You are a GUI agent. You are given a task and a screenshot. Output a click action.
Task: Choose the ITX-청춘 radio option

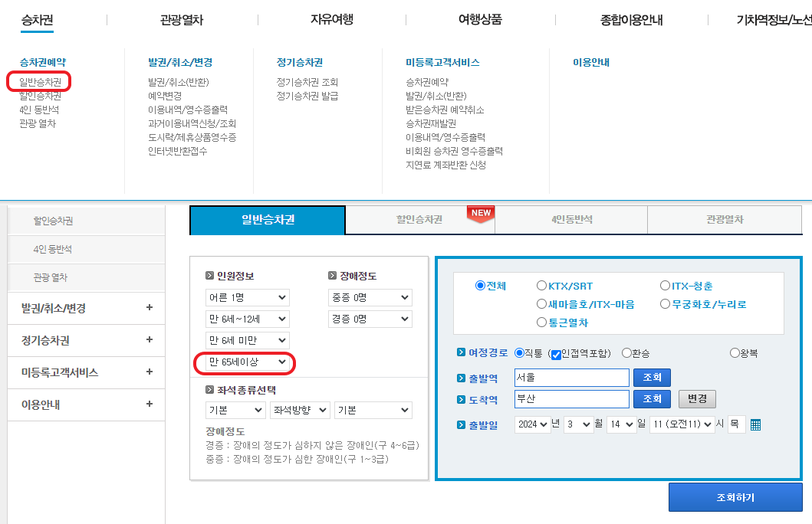pos(665,286)
